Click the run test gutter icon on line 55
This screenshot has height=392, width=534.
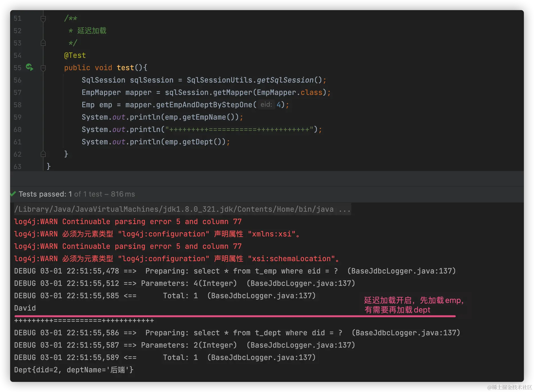tap(29, 67)
